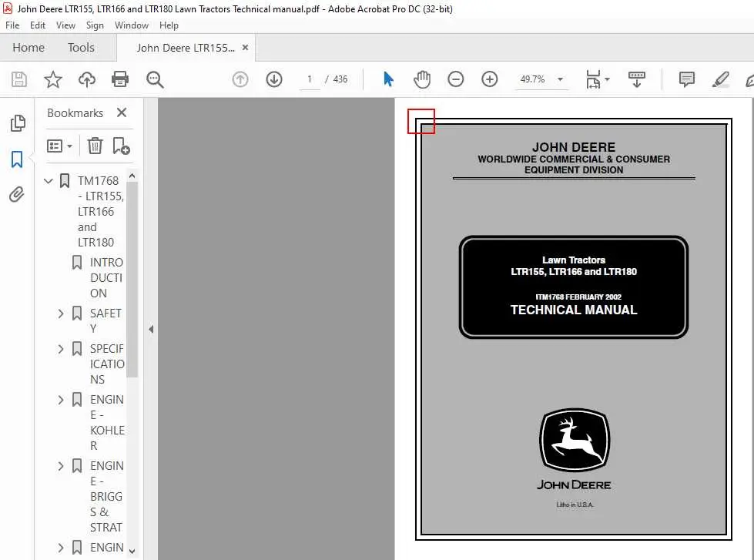The image size is (754, 560).
Task: Zoom out with the minus button
Action: (455, 79)
